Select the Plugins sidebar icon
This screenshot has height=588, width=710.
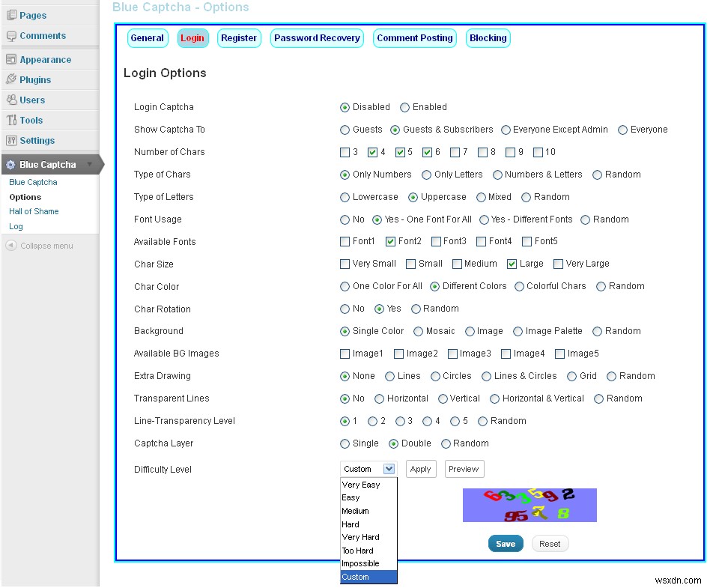pyautogui.click(x=11, y=79)
